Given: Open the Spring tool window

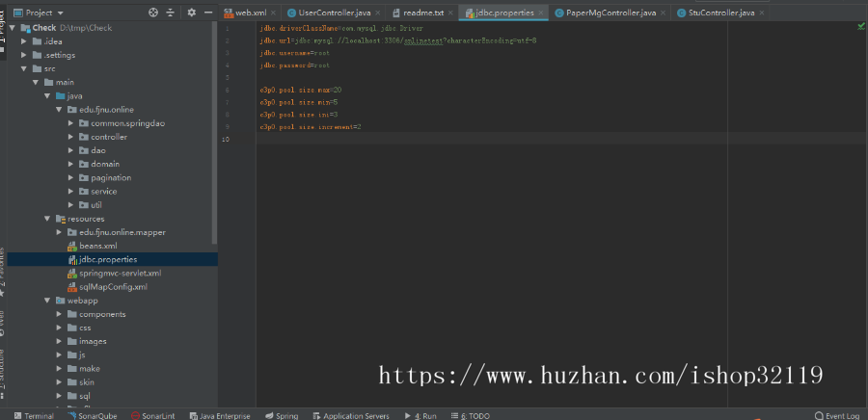Looking at the screenshot, I should click(x=282, y=415).
